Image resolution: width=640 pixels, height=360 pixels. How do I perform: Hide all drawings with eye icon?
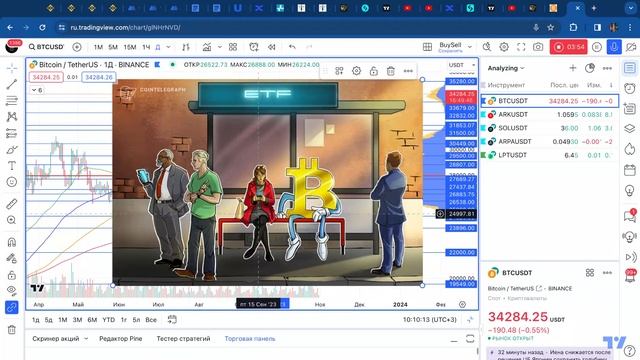(11, 290)
